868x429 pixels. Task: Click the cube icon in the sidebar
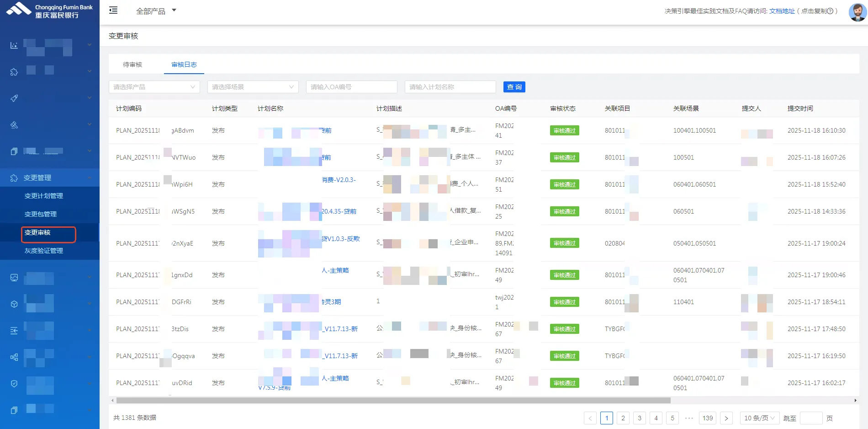point(14,304)
